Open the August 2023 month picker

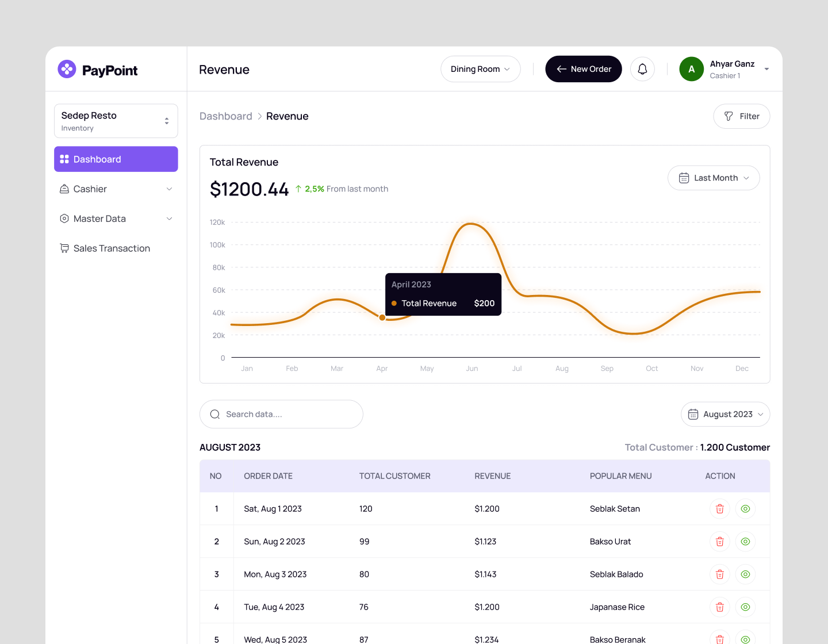pyautogui.click(x=725, y=414)
